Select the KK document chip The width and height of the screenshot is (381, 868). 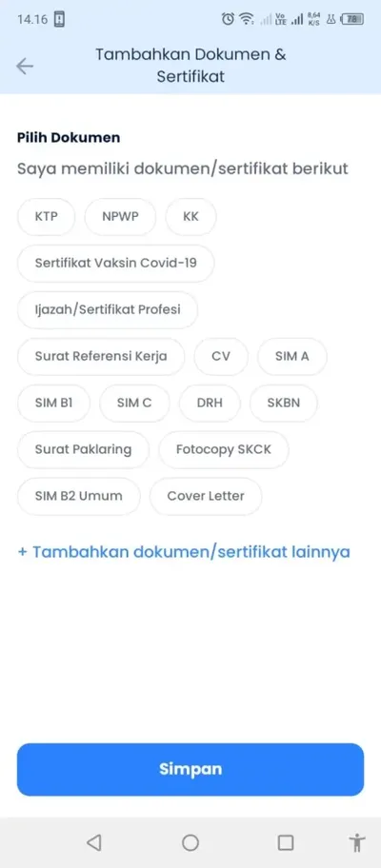[190, 216]
